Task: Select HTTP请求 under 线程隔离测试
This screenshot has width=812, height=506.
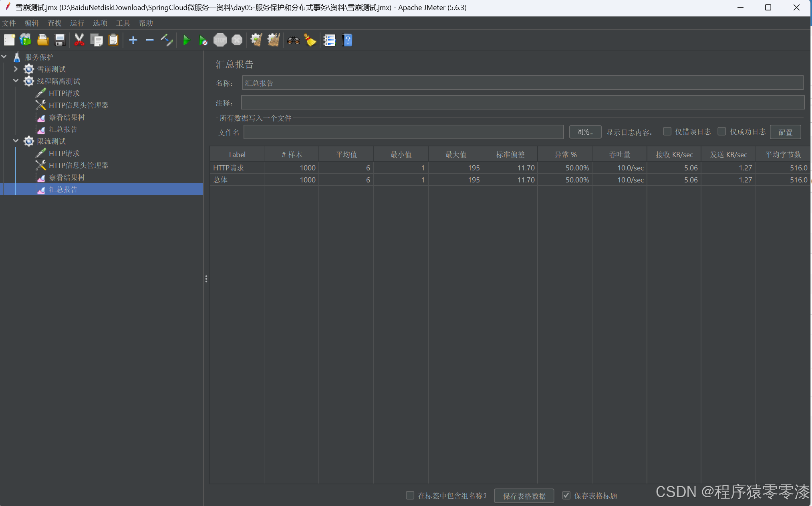Action: coord(64,93)
